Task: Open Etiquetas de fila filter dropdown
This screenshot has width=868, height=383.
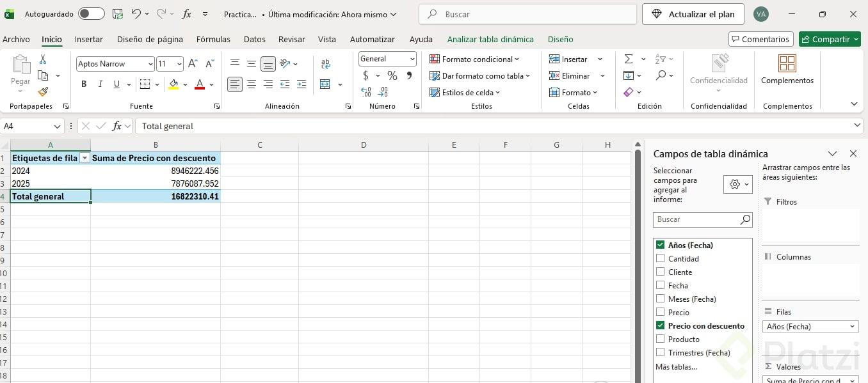Action: (x=84, y=158)
